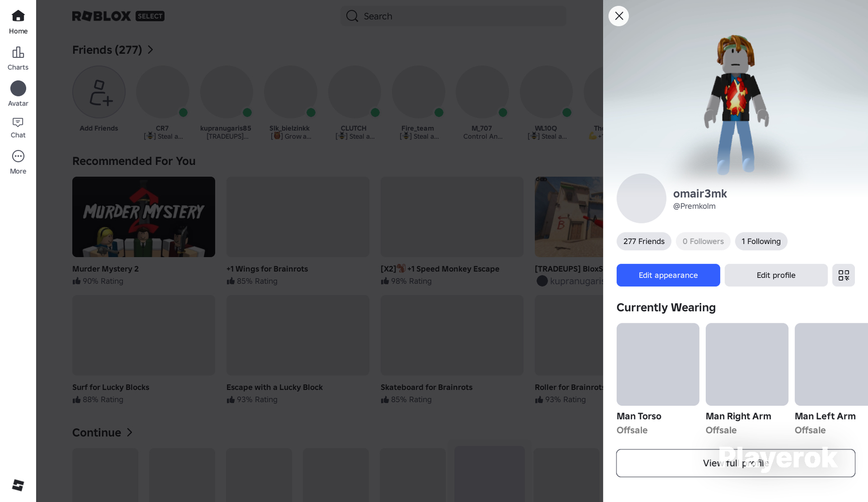The image size is (868, 502).
Task: Open Surf for Lucky Blocks game card
Action: (144, 350)
